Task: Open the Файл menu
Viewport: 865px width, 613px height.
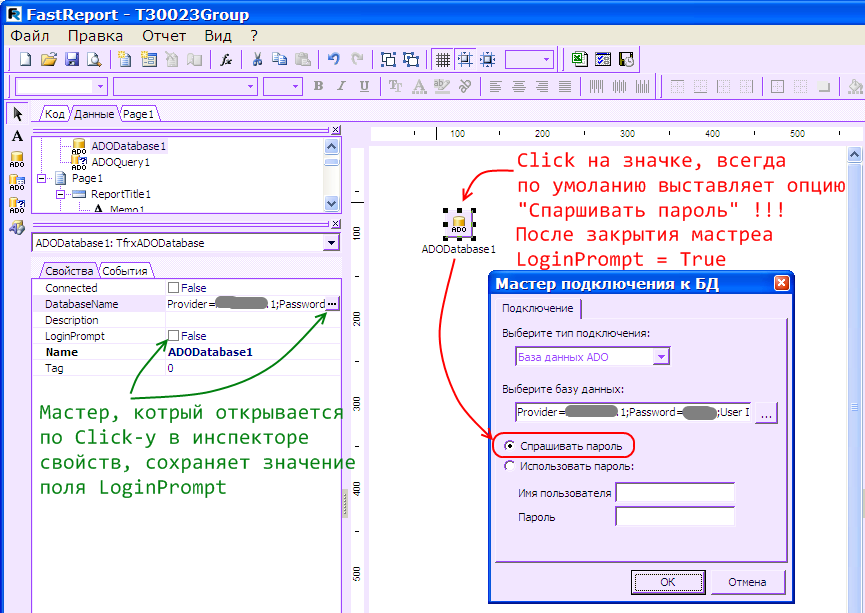Action: (30, 36)
